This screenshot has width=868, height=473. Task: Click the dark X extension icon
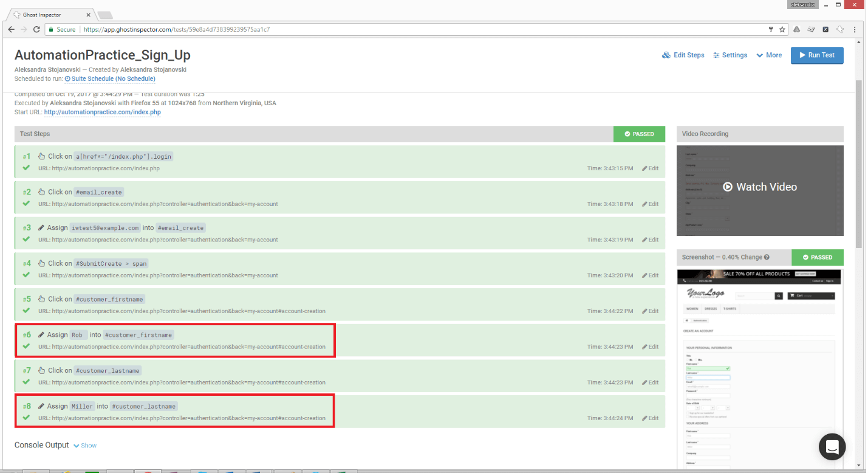coord(825,29)
